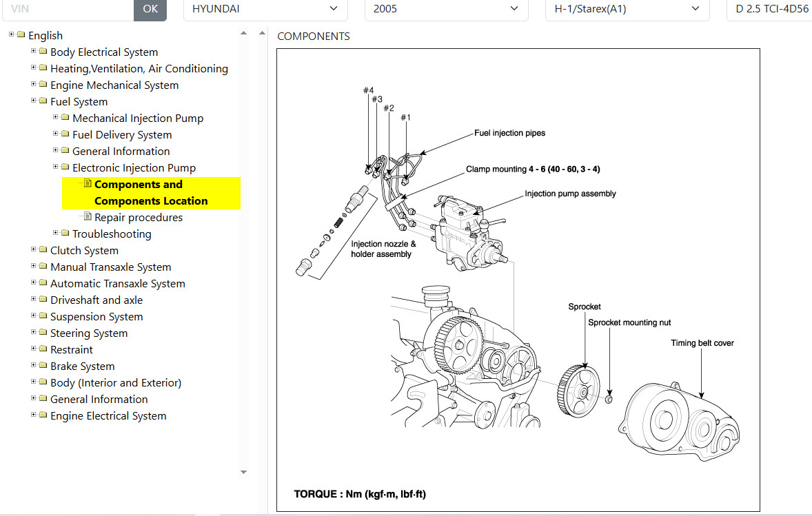Expand the Engine Mechanical System node
Screen dimensions: 812x516
pyautogui.click(x=34, y=84)
